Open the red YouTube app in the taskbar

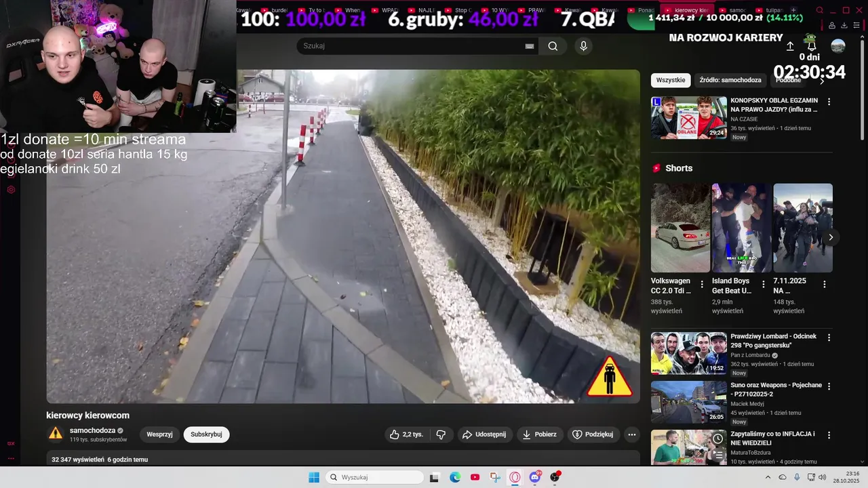click(475, 477)
